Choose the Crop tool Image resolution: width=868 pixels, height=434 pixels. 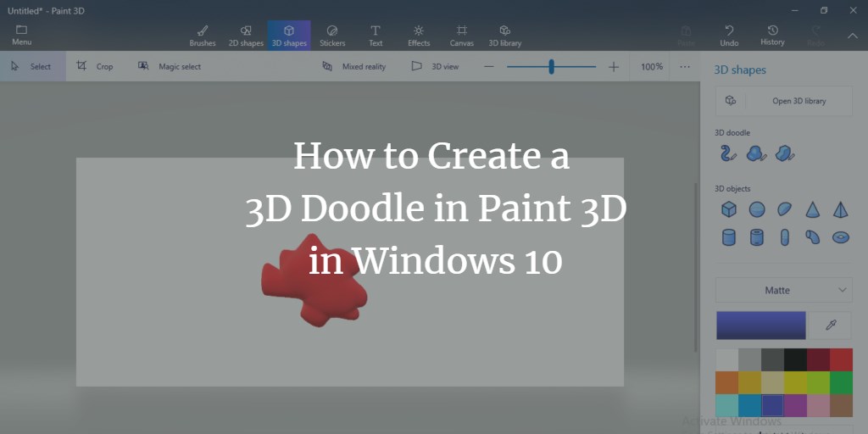[x=95, y=66]
